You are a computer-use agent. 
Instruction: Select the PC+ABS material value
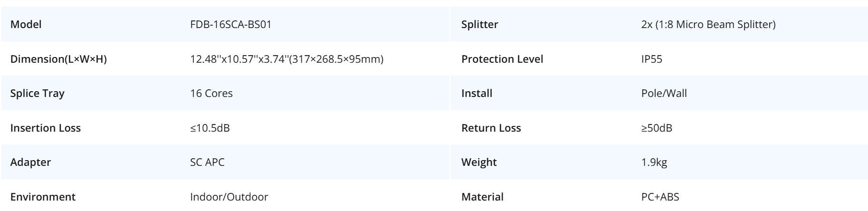pos(660,197)
